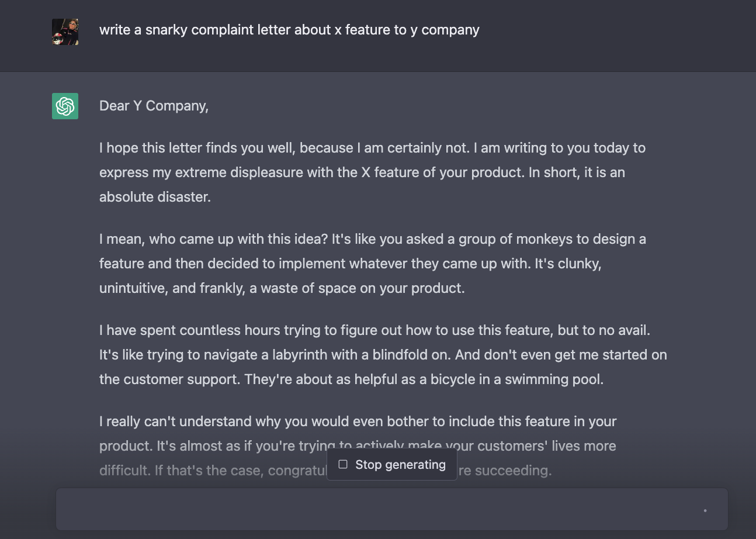The image size is (756, 539).
Task: Click the faded word "succeeding" at the bottom
Action: [x=513, y=471]
